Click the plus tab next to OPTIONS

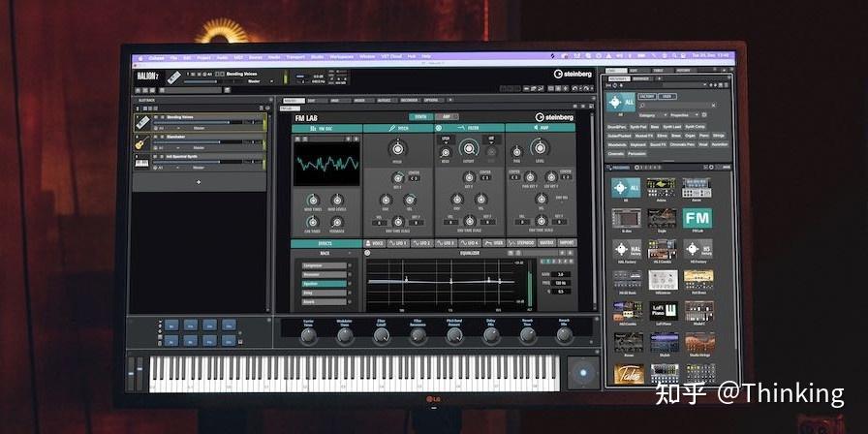coord(450,100)
